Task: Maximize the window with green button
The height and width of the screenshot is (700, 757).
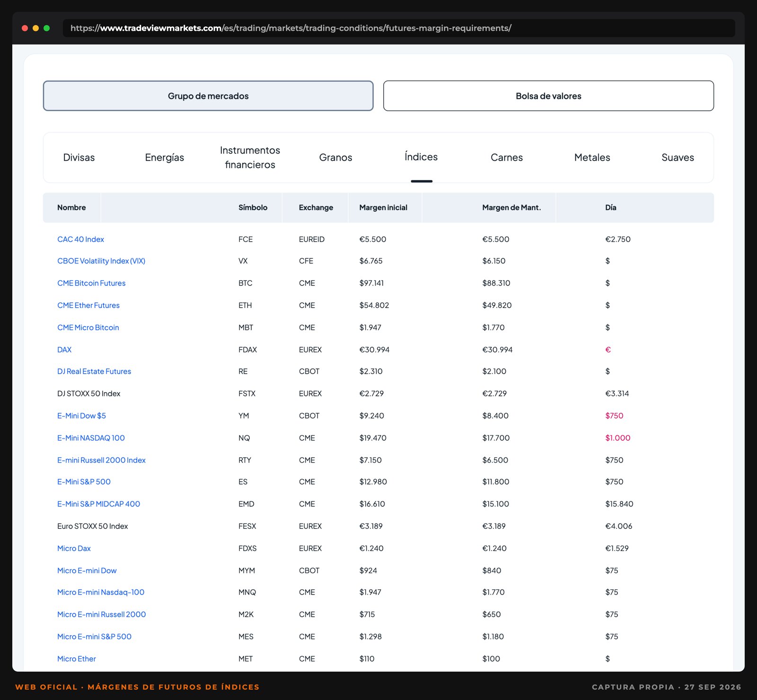Action: point(46,28)
